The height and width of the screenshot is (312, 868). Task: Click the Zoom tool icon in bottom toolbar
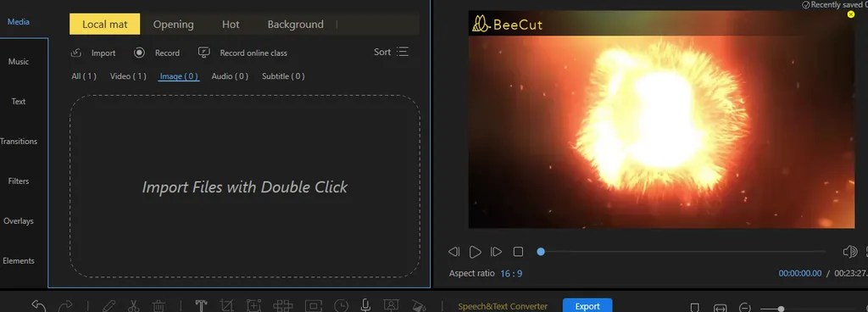click(253, 306)
